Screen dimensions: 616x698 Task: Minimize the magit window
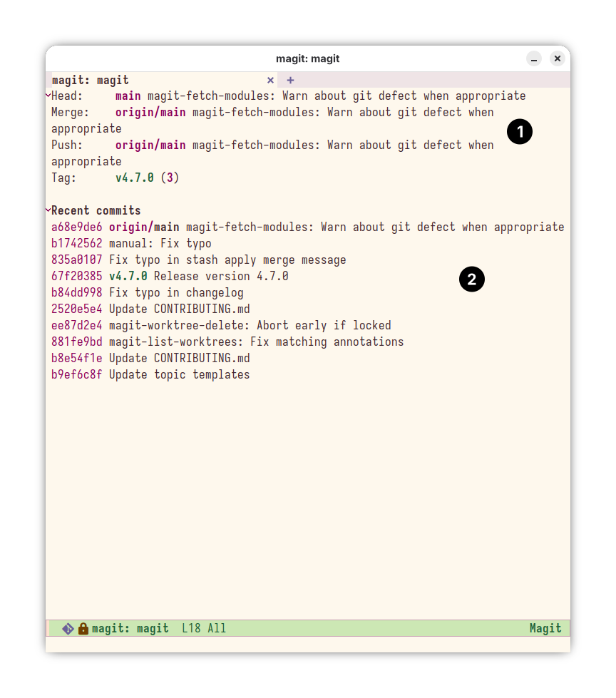point(534,58)
